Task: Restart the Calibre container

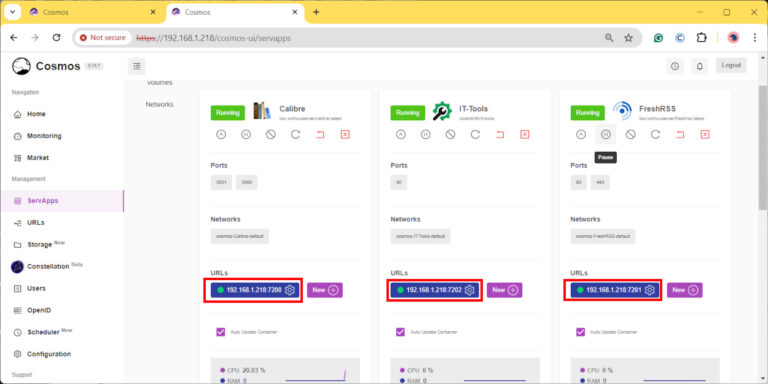Action: [295, 134]
